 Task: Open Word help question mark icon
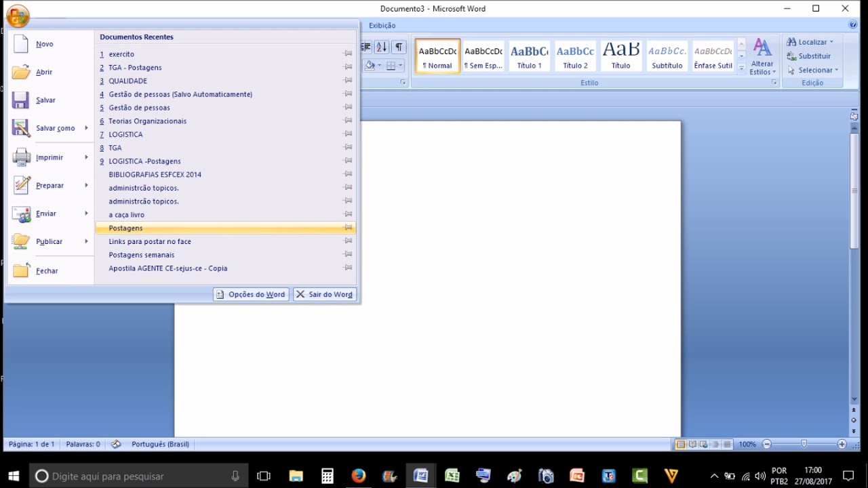point(853,25)
